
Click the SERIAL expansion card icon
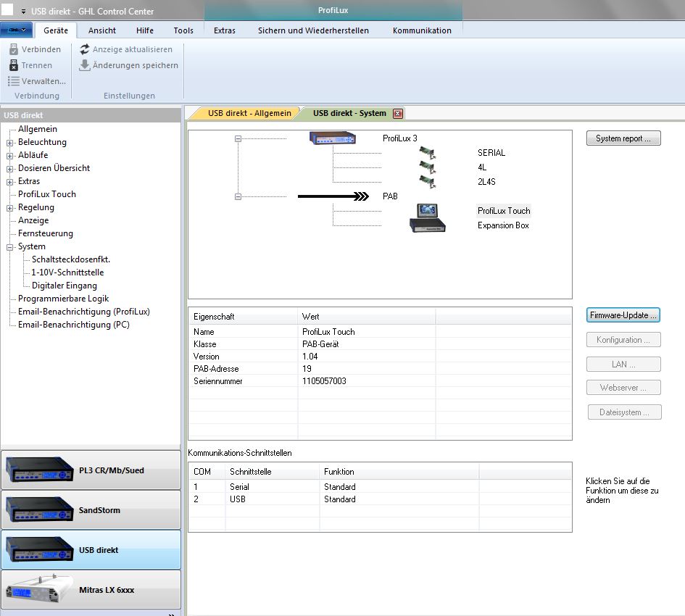pyautogui.click(x=427, y=153)
